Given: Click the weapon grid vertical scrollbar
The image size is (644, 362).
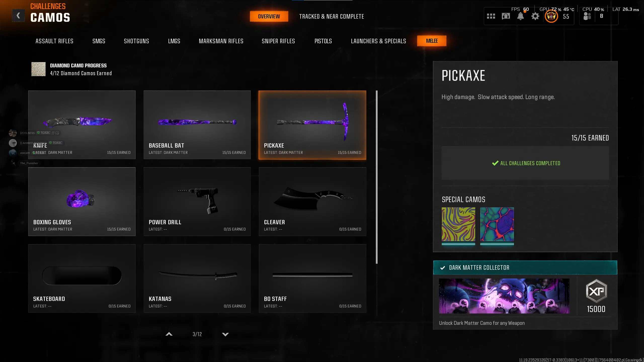Looking at the screenshot, I should coord(377,177).
